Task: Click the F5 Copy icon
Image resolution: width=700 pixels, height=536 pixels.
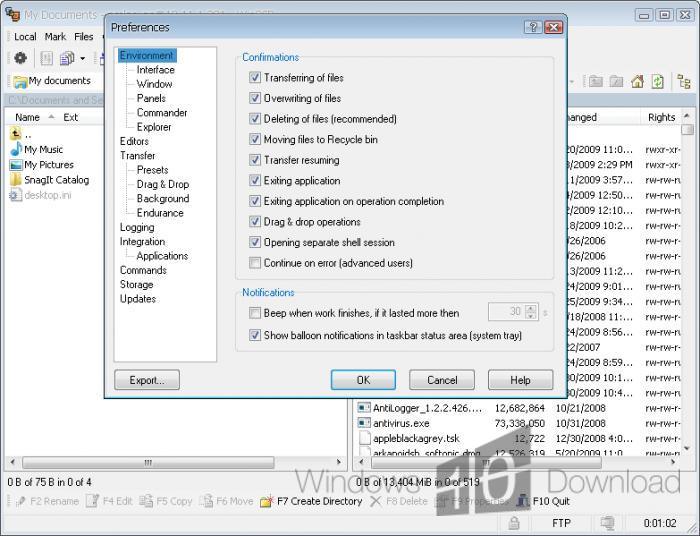Action: pyautogui.click(x=146, y=501)
